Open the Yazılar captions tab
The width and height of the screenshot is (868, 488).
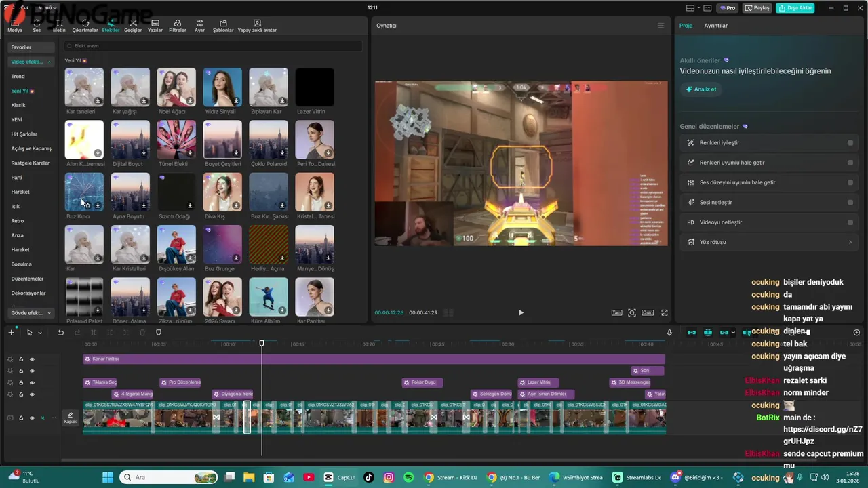pos(155,26)
